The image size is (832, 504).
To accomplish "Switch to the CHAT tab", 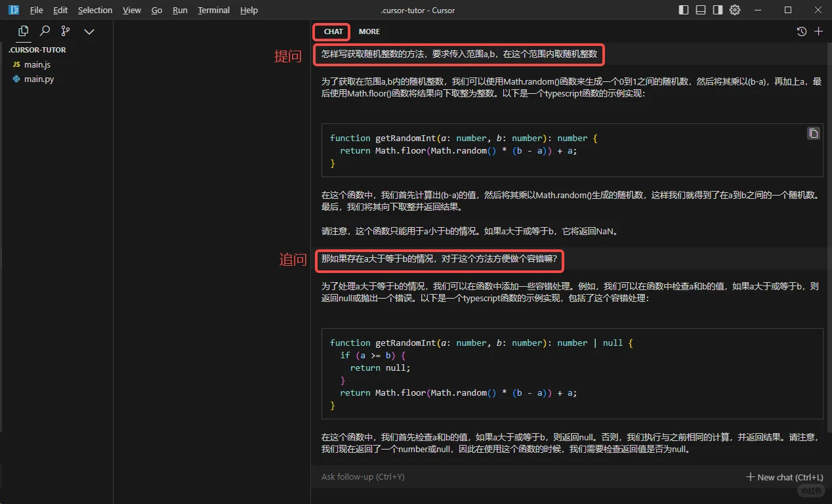I will 331,31.
